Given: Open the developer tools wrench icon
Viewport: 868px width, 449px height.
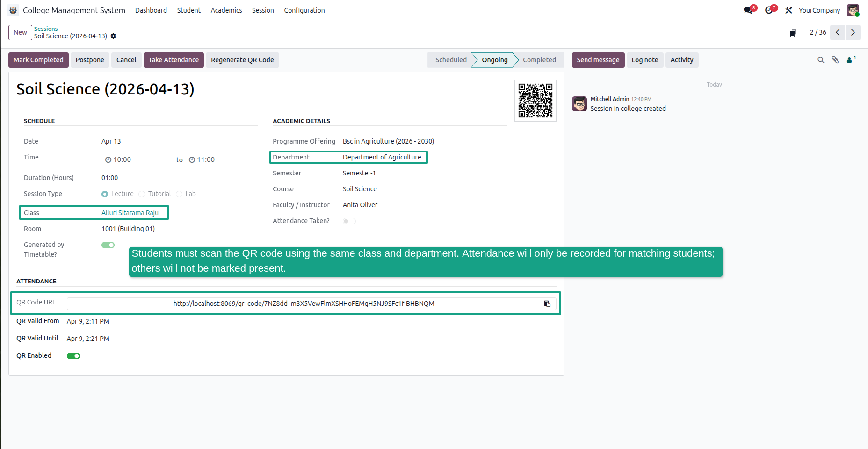Looking at the screenshot, I should 789,10.
